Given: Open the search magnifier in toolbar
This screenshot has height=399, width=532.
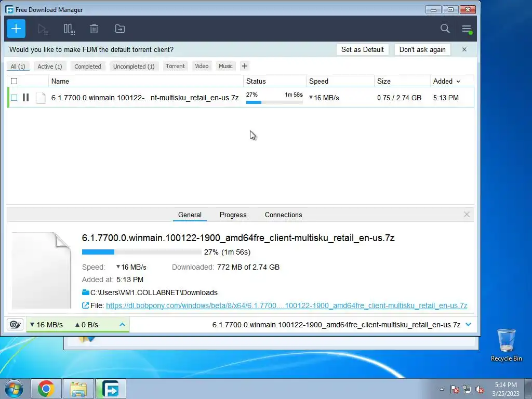Looking at the screenshot, I should 445,29.
